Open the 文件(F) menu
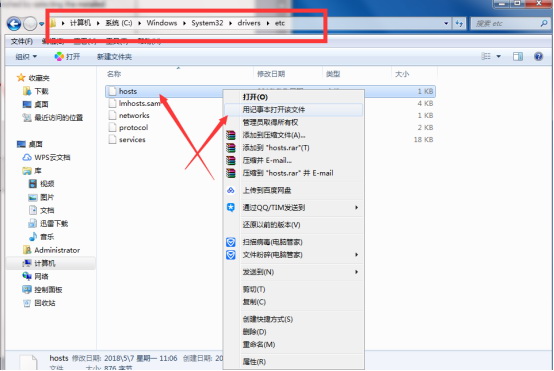Screen dimensions: 554x371 tap(22, 42)
